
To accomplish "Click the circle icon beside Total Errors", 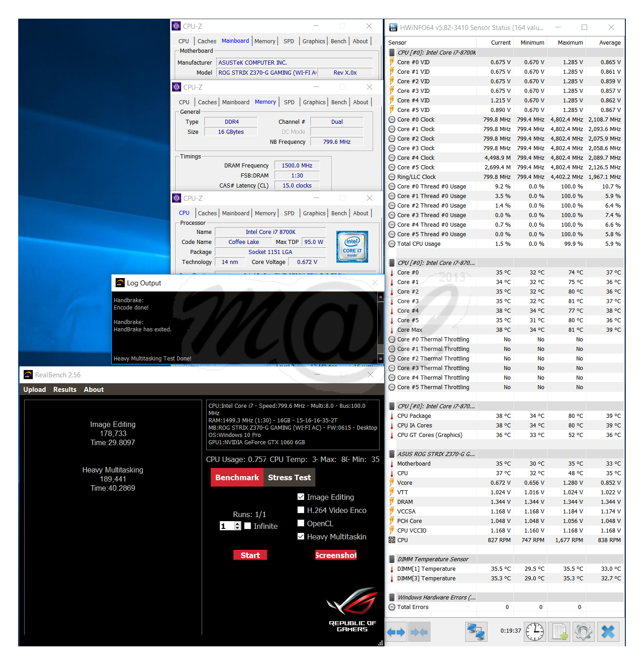I will pos(392,607).
